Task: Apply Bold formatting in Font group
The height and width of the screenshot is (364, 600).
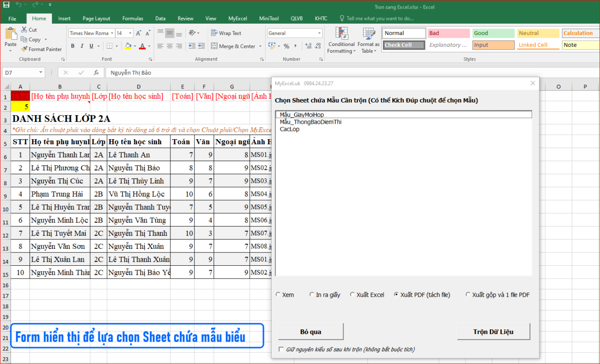Action: (72, 46)
